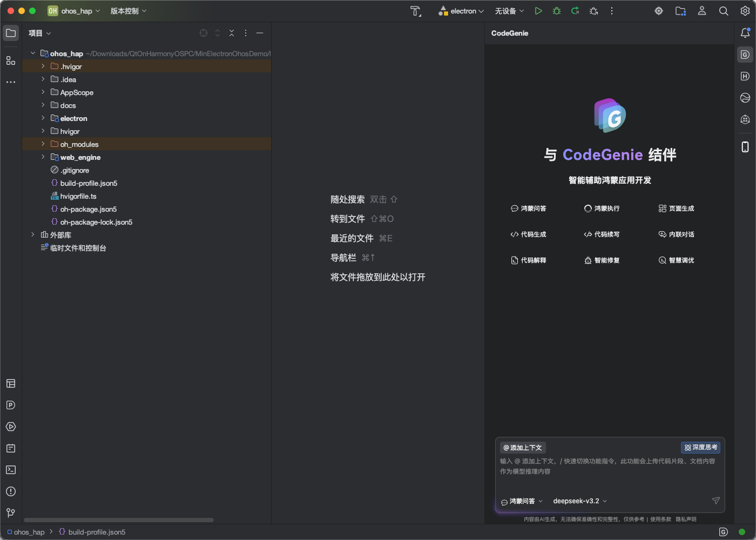Image resolution: width=756 pixels, height=540 pixels.
Task: Expand the .hvigor folder
Action: (43, 66)
